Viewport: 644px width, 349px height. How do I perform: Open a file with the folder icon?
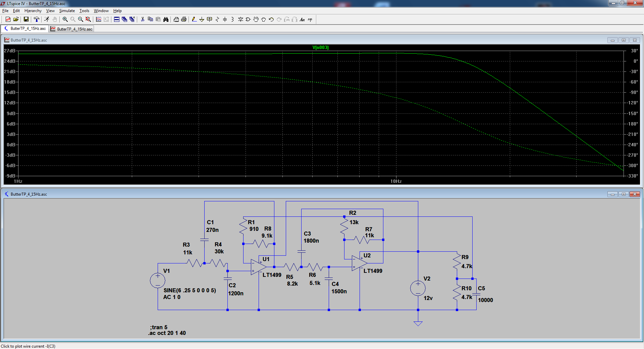[x=16, y=19]
